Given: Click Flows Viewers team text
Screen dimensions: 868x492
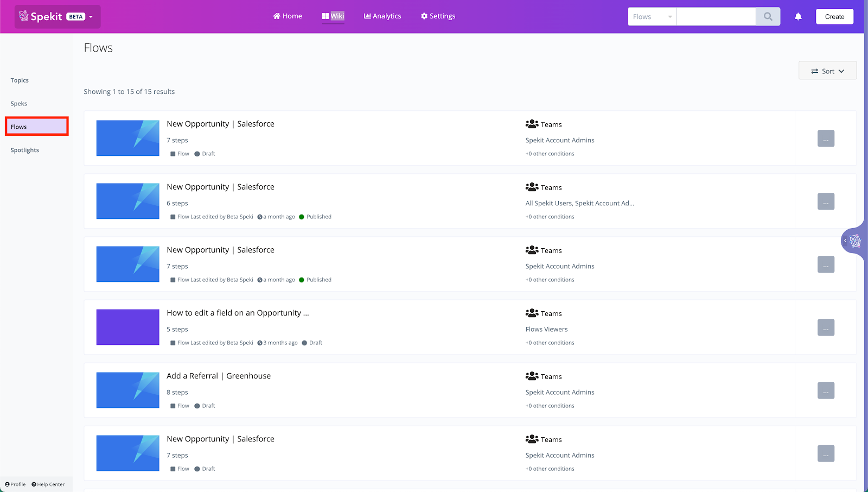Looking at the screenshot, I should point(546,329).
